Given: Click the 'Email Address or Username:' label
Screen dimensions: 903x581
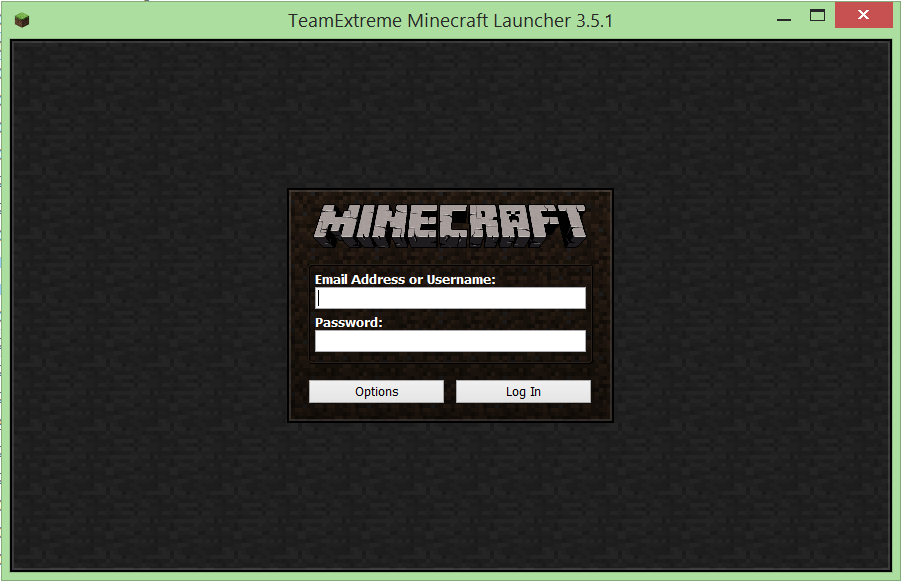Looking at the screenshot, I should coord(405,279).
